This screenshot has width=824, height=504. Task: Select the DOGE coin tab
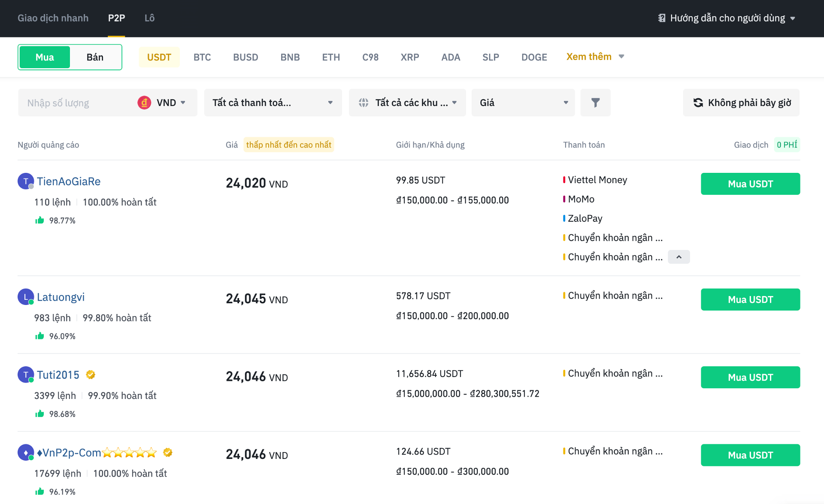click(x=534, y=57)
